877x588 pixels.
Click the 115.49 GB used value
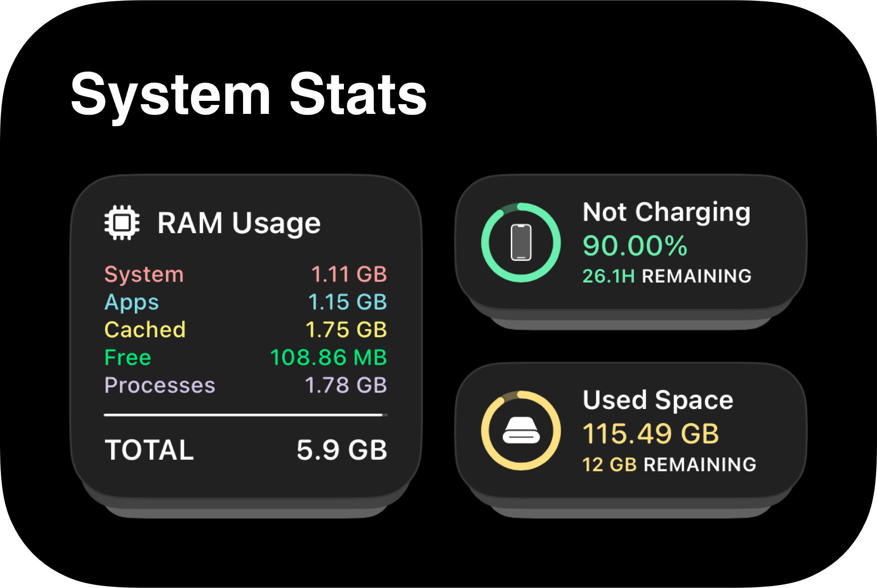[x=651, y=434]
